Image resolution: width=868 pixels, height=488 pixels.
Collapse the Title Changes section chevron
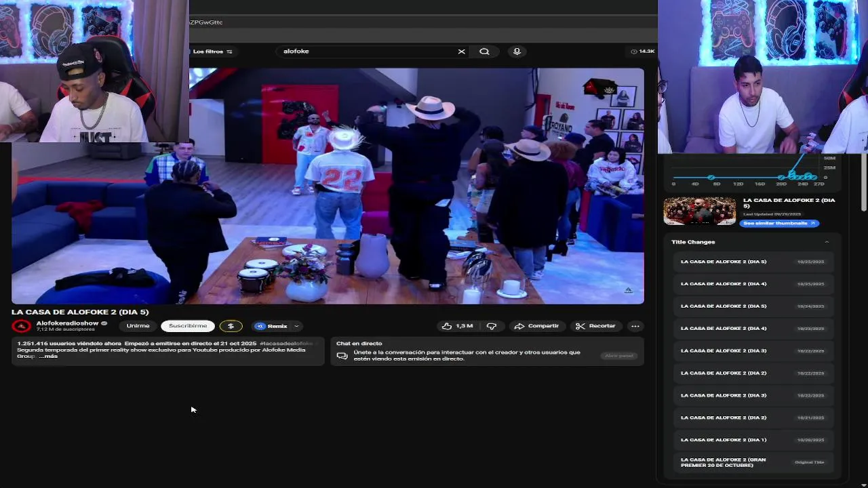(x=827, y=242)
